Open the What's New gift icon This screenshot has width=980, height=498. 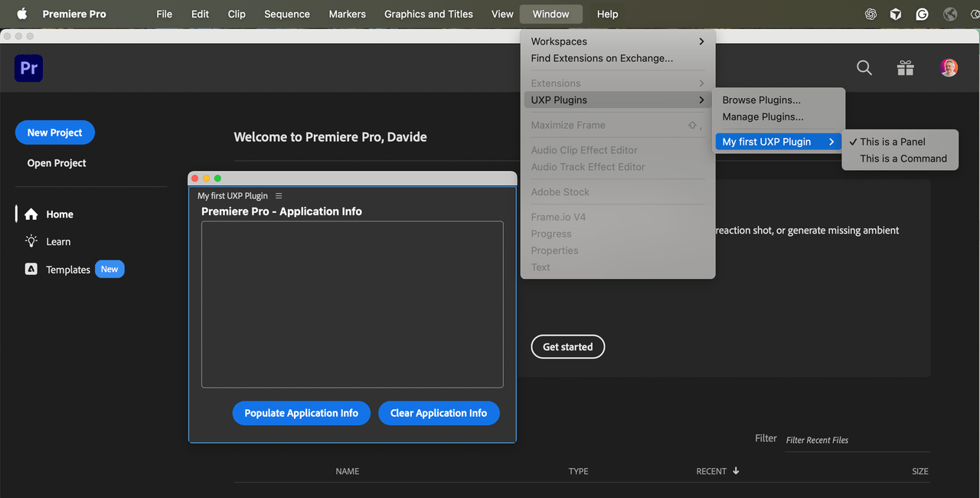905,67
